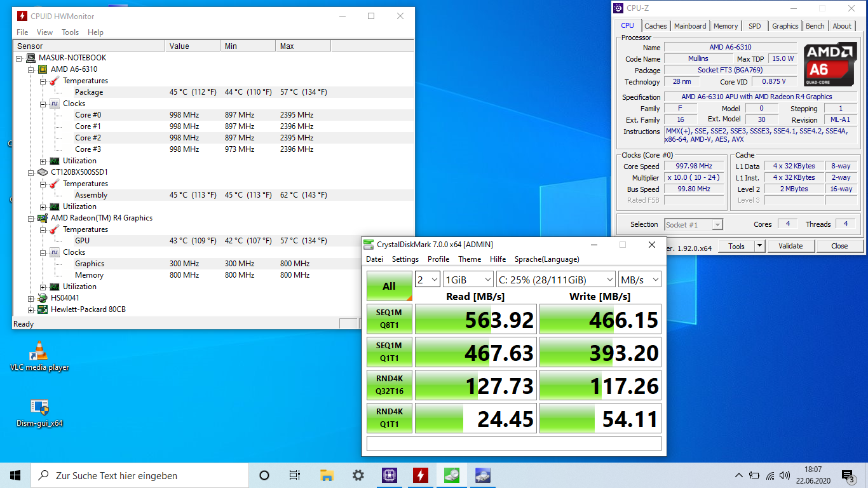Click the CT120BX500SSD1 drive icon
Viewport: 868px width, 488px height.
pos(43,172)
